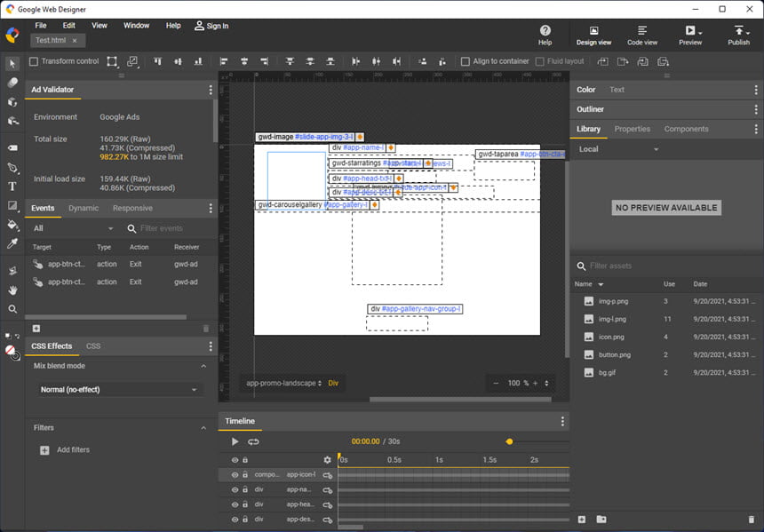This screenshot has height=532, width=764.
Task: Switch to the Responsive tab
Action: [132, 208]
